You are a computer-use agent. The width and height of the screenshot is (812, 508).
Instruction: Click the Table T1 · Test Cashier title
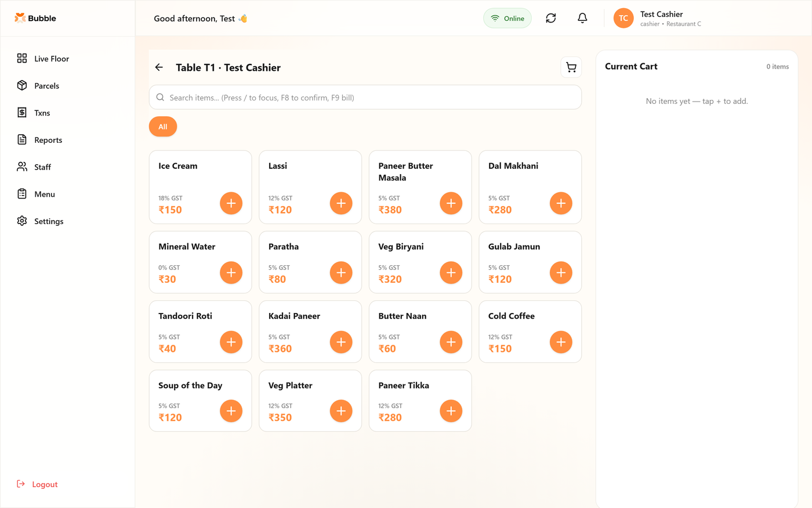(x=228, y=67)
